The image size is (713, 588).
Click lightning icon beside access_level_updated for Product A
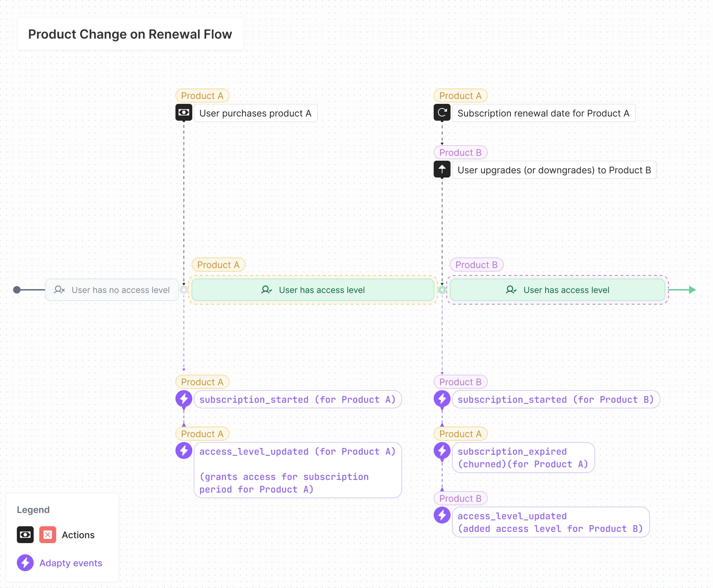184,451
